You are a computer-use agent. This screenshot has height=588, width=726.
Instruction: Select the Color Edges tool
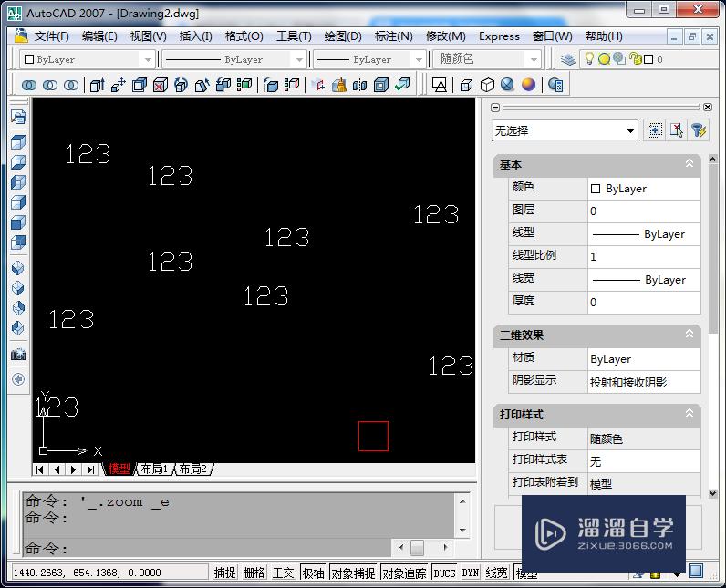tap(291, 85)
